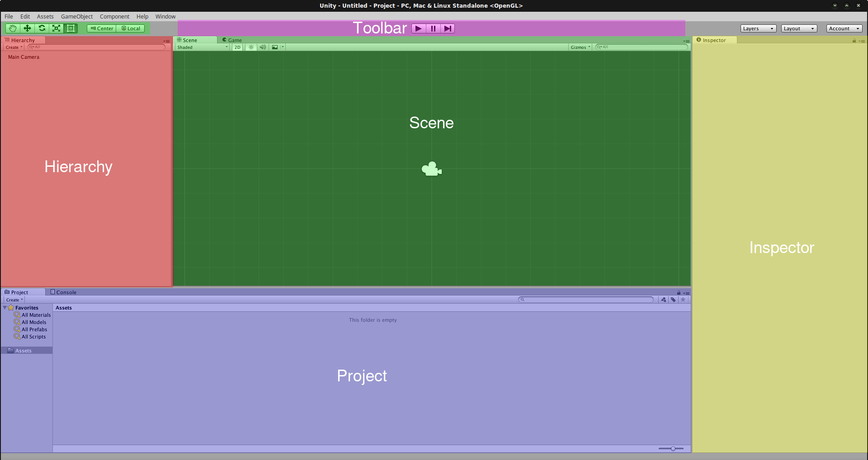Select the Move tool

[27, 28]
